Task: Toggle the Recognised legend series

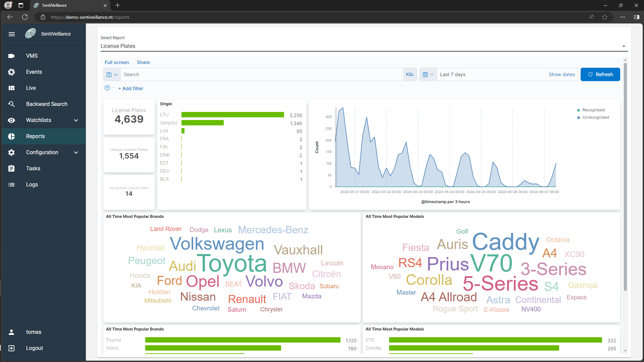Action: [x=593, y=110]
